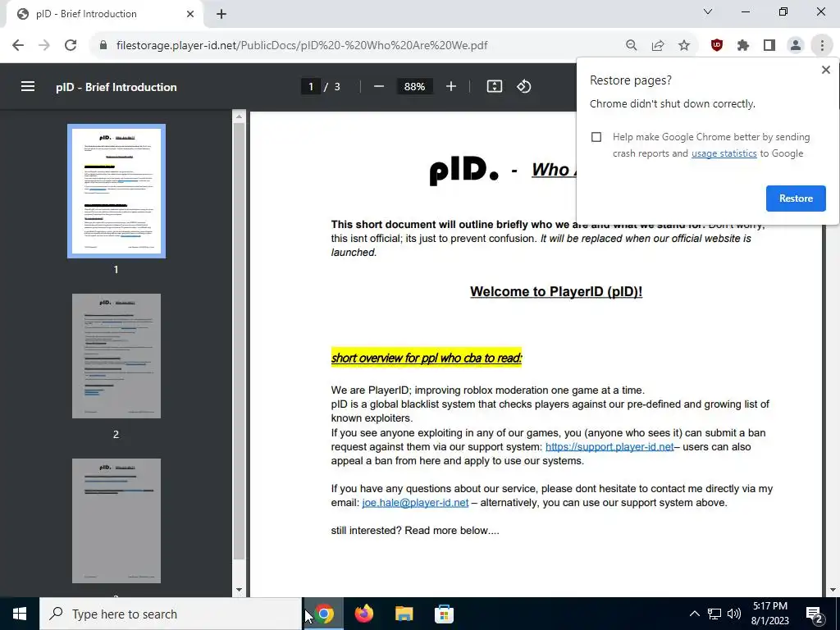Open File Explorer from the taskbar
840x630 pixels.
(404, 614)
